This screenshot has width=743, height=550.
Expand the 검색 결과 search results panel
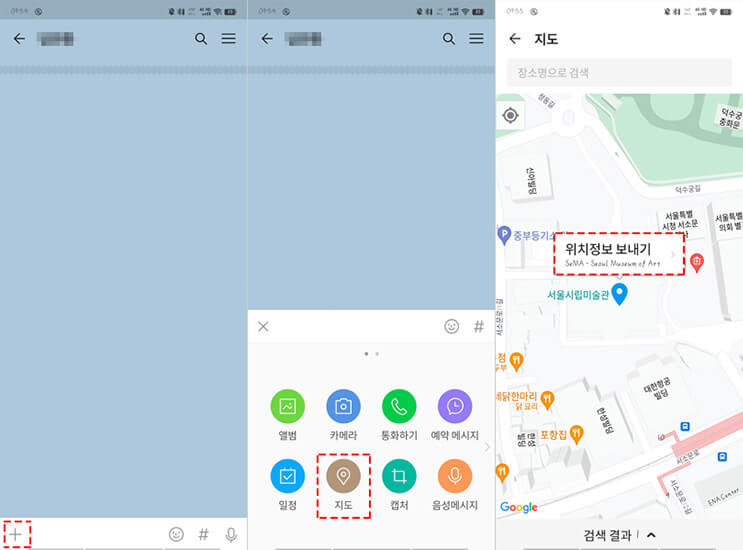tap(619, 535)
